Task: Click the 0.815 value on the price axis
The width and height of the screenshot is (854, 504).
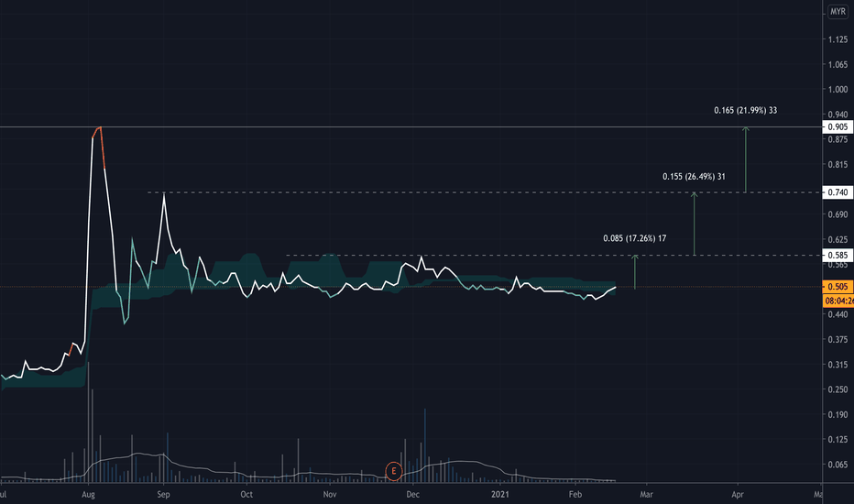Action: click(838, 165)
